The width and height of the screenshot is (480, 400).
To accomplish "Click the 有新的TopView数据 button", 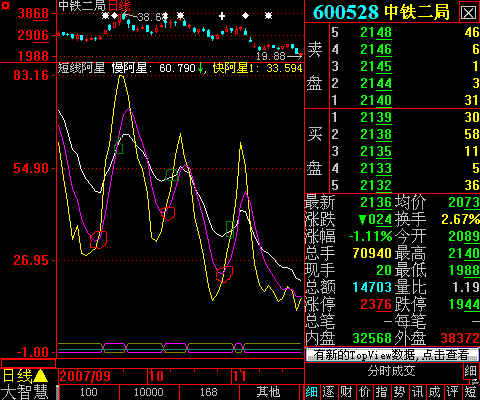I will 392,355.
